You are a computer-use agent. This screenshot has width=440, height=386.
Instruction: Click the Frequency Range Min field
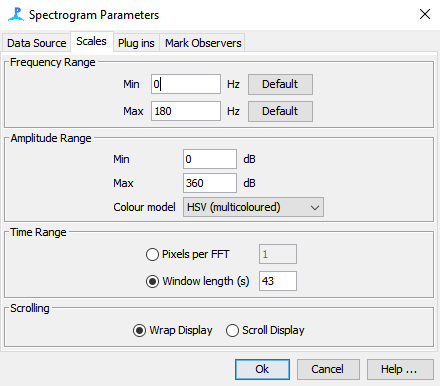[186, 84]
